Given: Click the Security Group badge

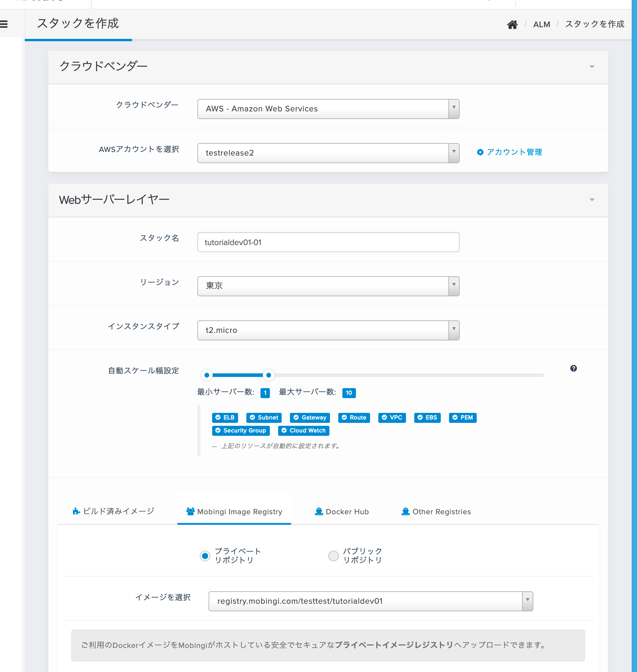Looking at the screenshot, I should (241, 430).
